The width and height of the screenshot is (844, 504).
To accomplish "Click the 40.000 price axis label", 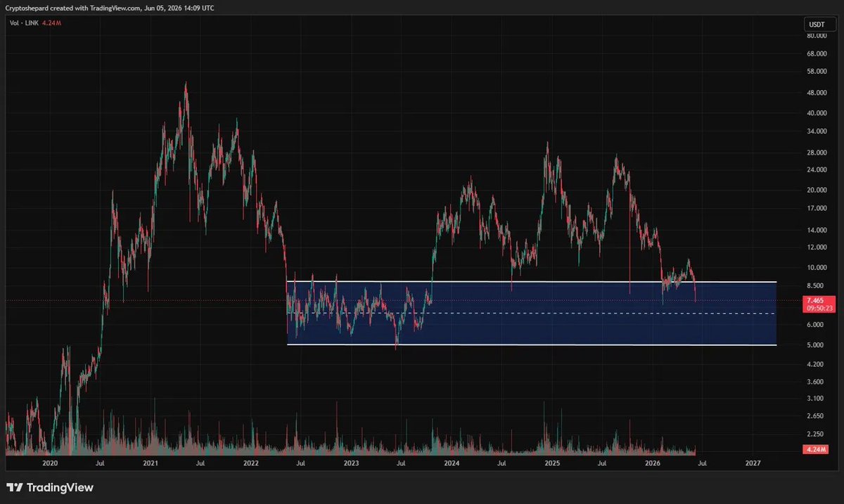I will pos(816,113).
